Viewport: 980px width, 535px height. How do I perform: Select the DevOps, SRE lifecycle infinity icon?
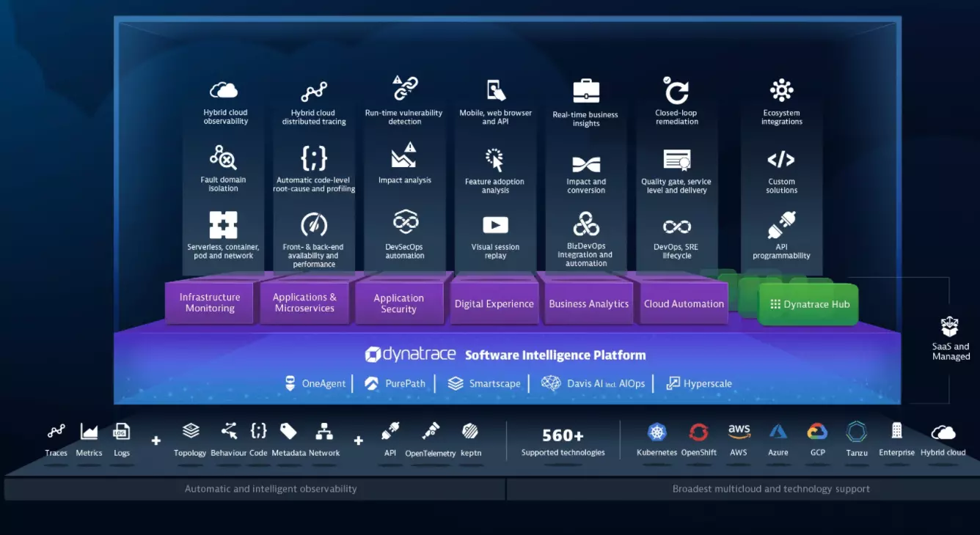point(676,226)
